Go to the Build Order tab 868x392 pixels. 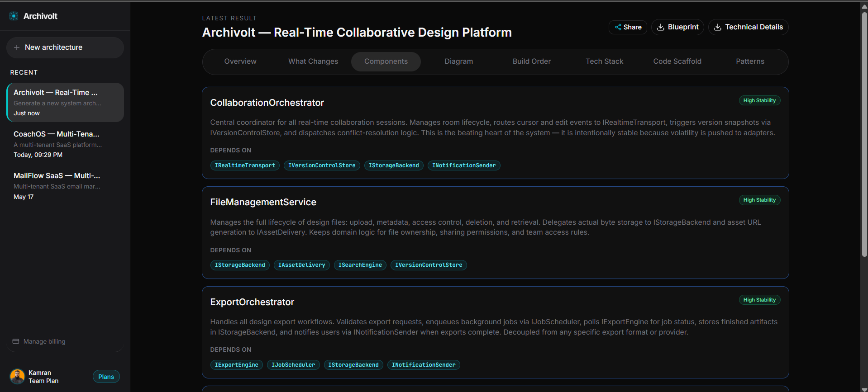532,61
